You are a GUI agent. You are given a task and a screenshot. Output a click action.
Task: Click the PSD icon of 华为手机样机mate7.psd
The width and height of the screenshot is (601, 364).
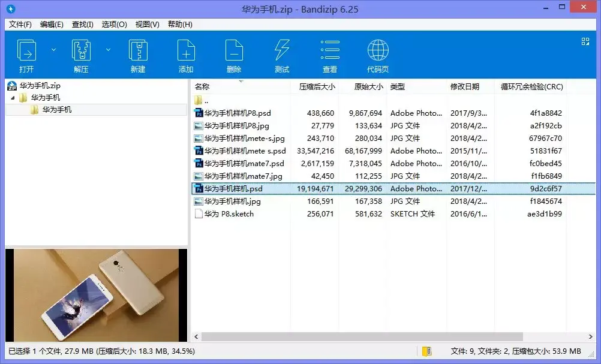point(199,164)
